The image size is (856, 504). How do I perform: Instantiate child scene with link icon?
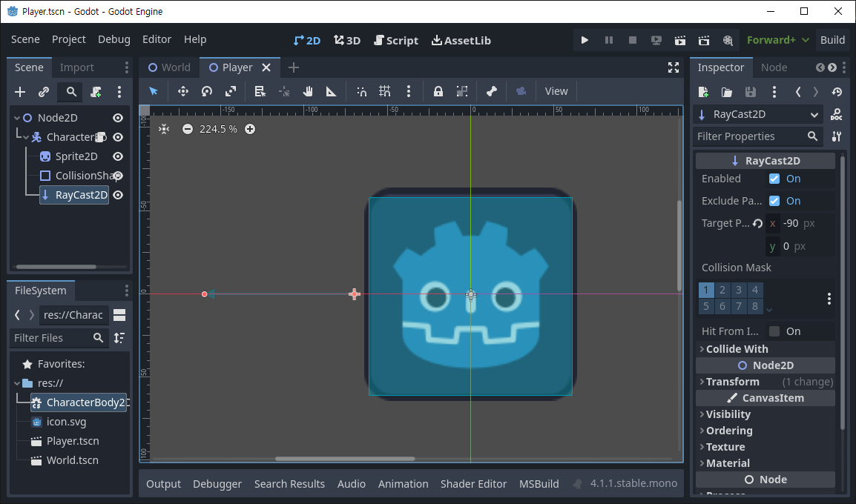(44, 92)
